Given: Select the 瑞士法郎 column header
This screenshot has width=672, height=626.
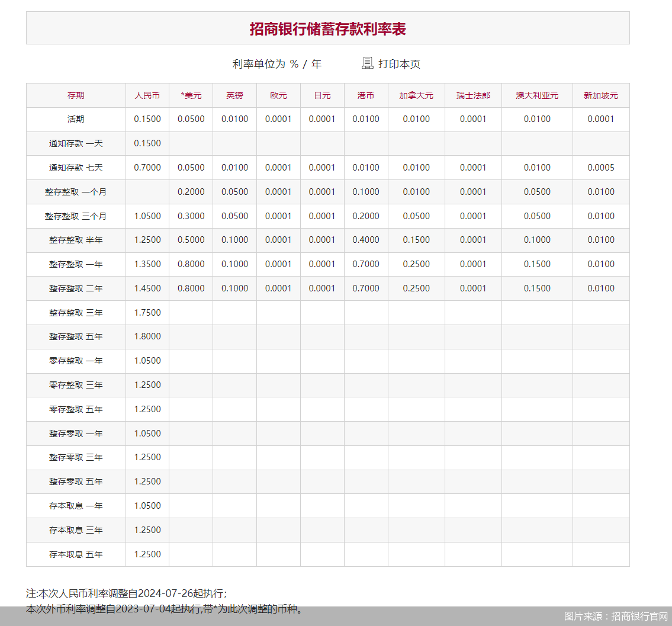Looking at the screenshot, I should (x=473, y=95).
